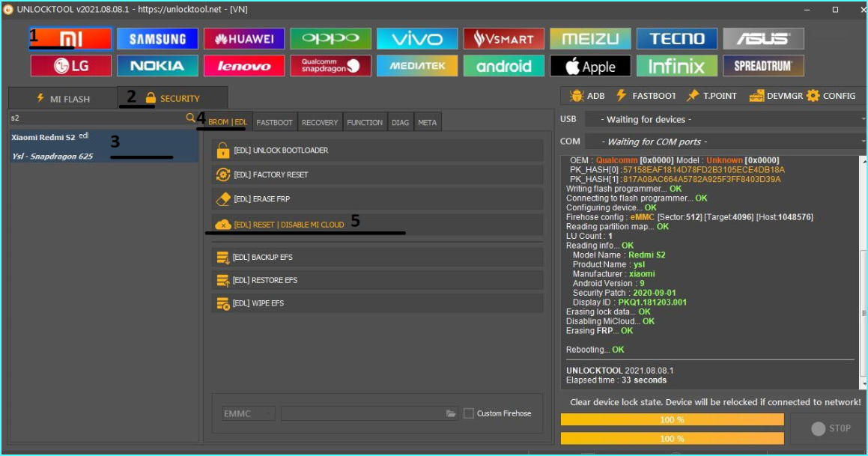Switch to the DIAG tab
This screenshot has height=456, width=868.
point(400,122)
